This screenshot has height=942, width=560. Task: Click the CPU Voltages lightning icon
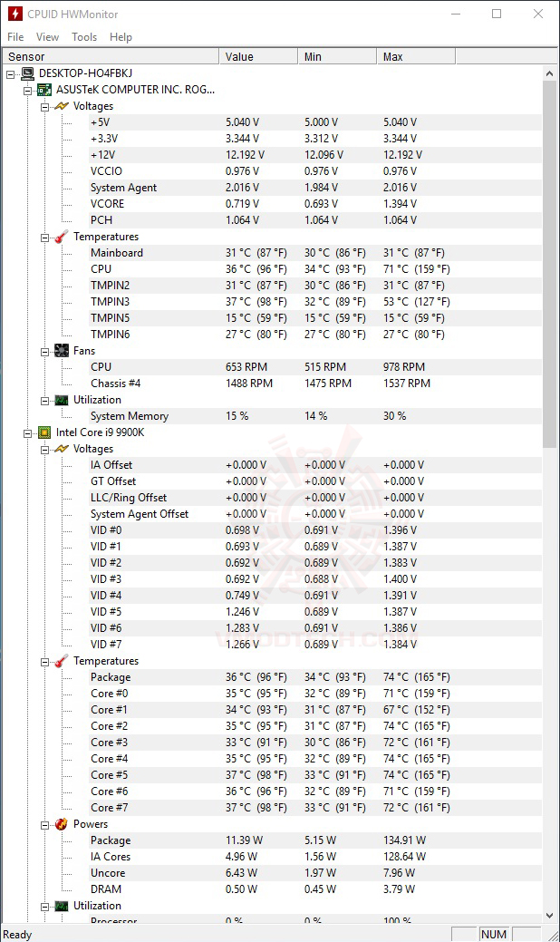tap(62, 449)
